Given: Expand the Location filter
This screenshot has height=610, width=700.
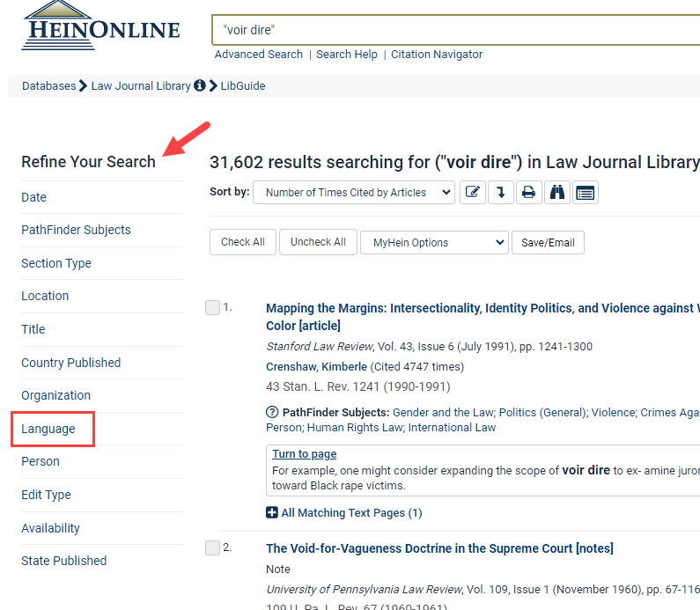Looking at the screenshot, I should tap(45, 296).
